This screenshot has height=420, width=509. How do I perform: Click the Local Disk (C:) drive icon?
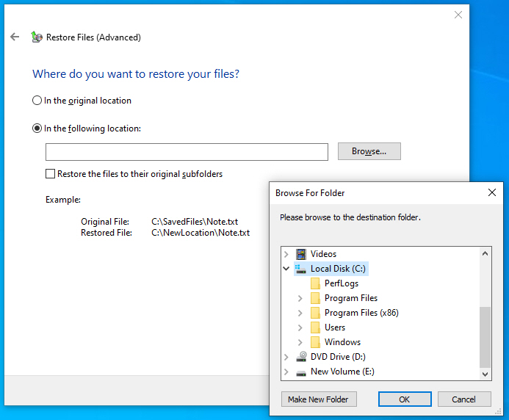point(301,269)
